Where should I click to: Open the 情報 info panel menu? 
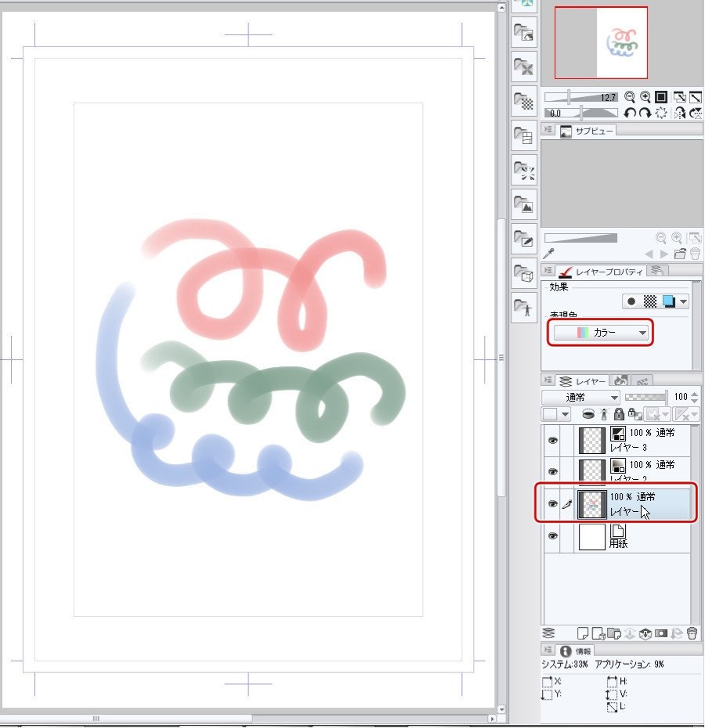pyautogui.click(x=548, y=650)
